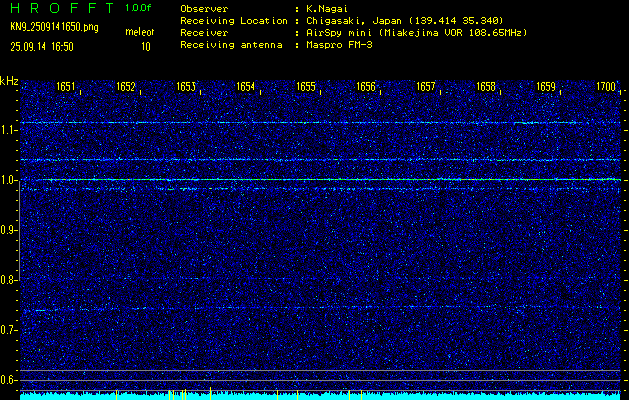Viewport: 629px width, 400px height.
Task: Click the bright carrier line at 1.0 kHz
Action: click(x=321, y=179)
